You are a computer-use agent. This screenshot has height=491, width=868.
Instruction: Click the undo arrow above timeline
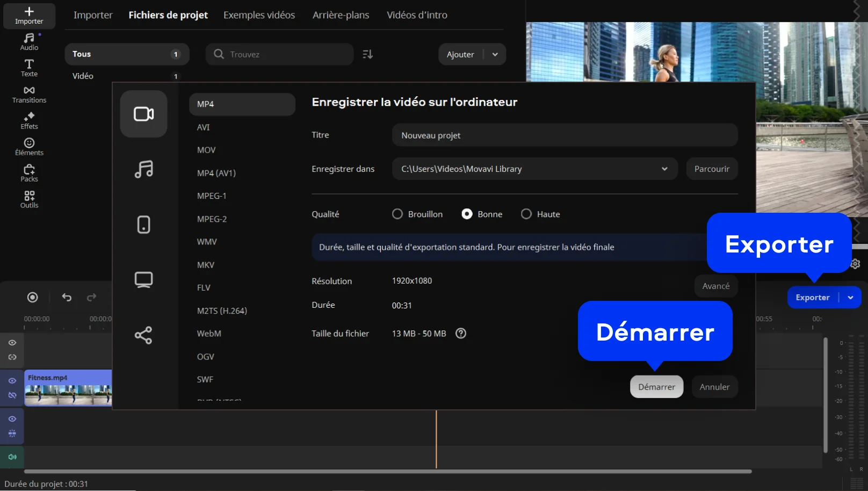point(67,297)
